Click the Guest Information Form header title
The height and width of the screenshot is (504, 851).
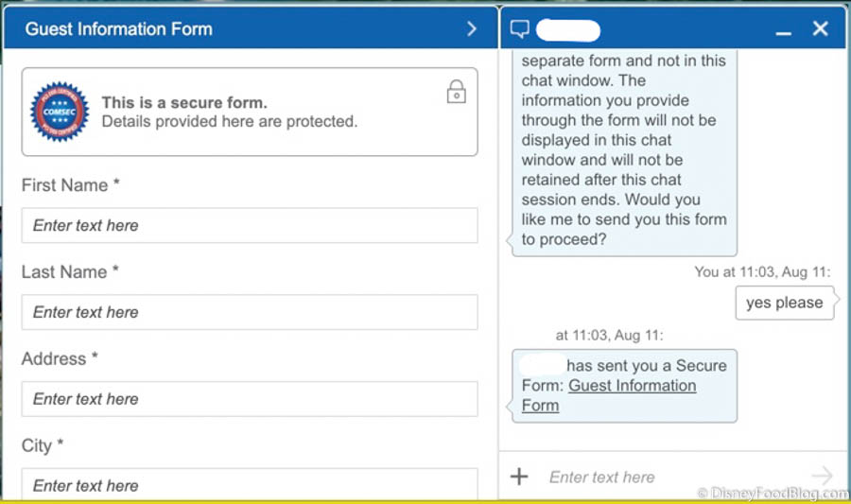(x=119, y=29)
